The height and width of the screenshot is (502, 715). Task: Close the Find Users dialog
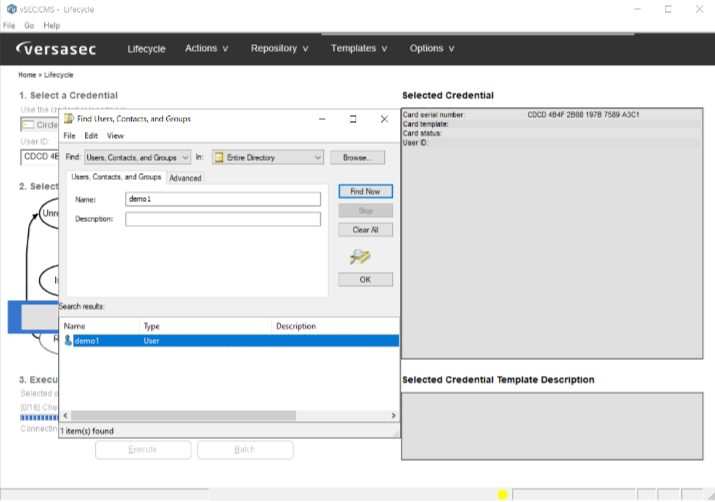pyautogui.click(x=384, y=119)
